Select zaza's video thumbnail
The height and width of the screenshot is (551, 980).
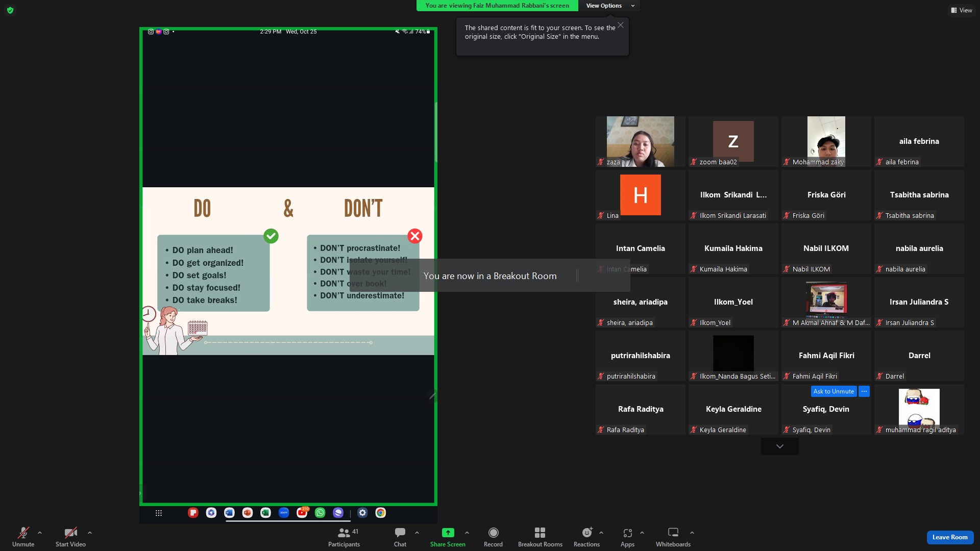click(x=640, y=141)
